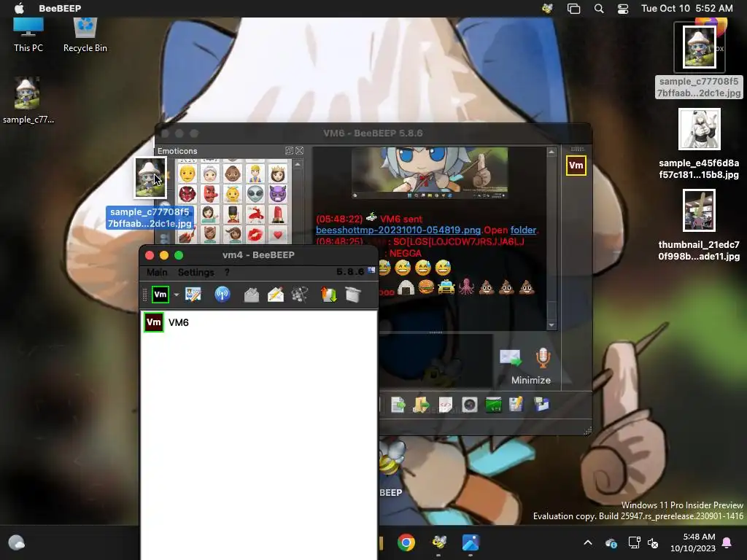Select the red dress dancer emoticon
The image size is (747, 560).
pyautogui.click(x=255, y=215)
